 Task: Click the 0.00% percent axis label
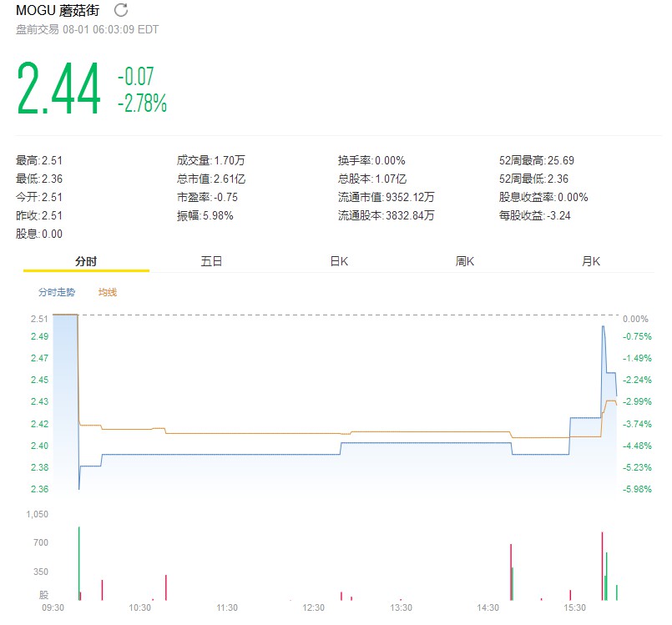coord(635,319)
